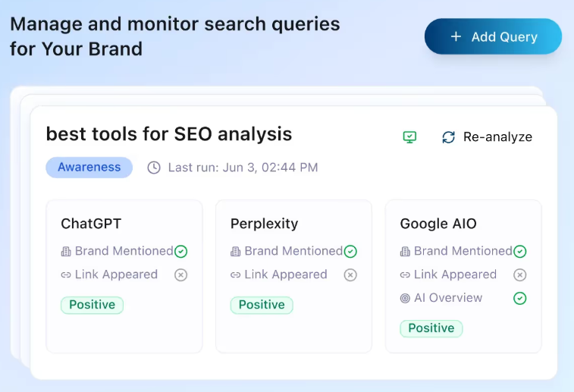Click Perplexity Link Appeared grey cross icon

(x=350, y=275)
